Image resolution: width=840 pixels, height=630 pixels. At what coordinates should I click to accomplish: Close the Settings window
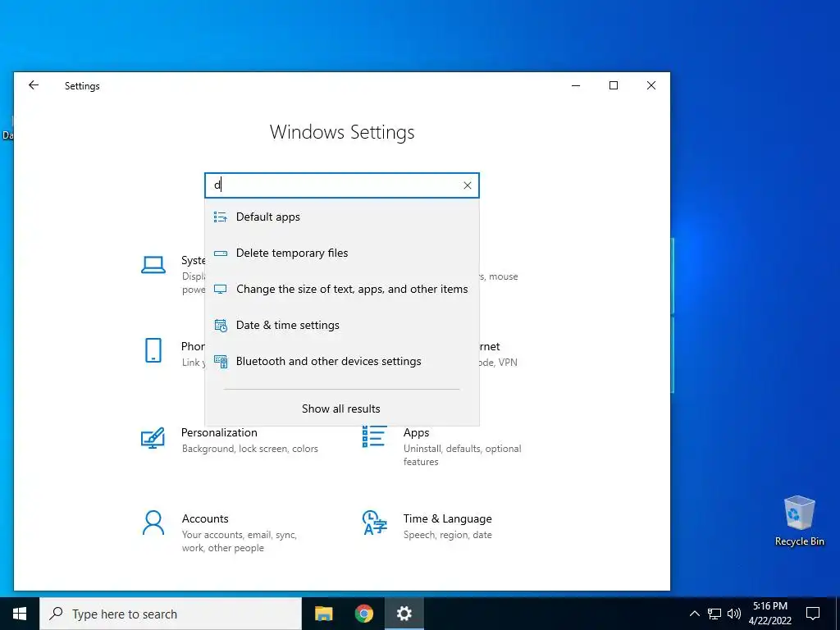651,85
